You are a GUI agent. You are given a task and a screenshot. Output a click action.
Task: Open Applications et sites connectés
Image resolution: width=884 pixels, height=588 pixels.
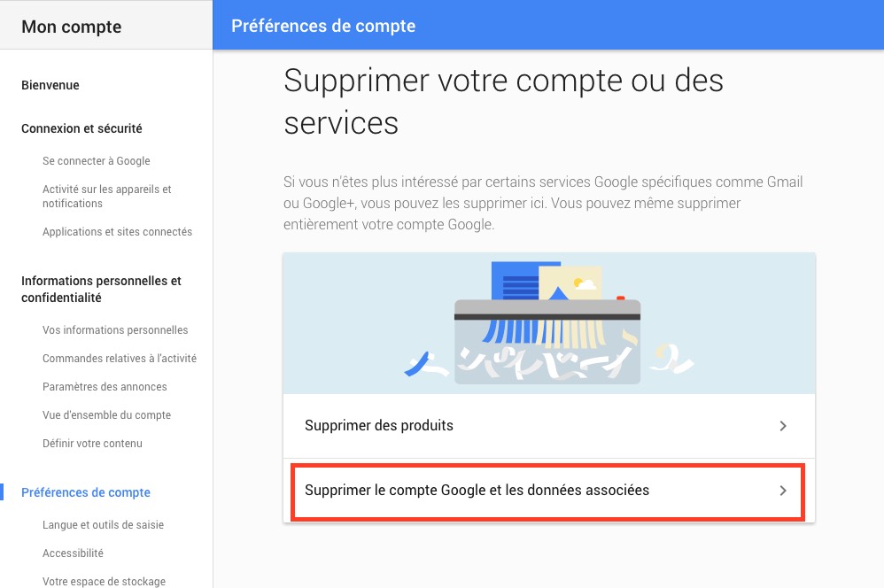click(117, 232)
